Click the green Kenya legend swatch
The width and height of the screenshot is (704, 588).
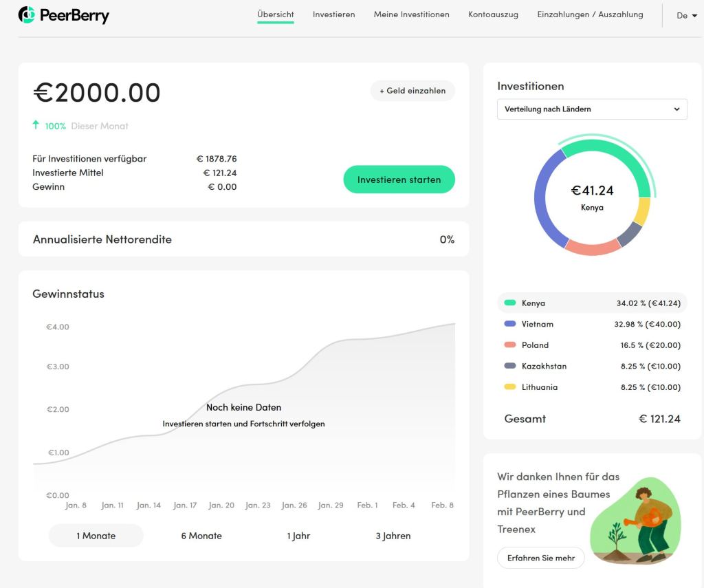point(509,303)
